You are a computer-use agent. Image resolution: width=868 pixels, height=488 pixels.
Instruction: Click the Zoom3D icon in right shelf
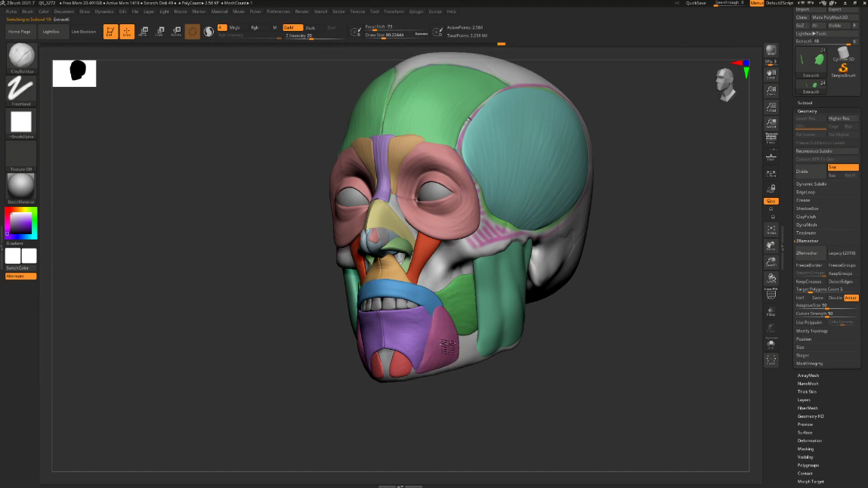[771, 262]
